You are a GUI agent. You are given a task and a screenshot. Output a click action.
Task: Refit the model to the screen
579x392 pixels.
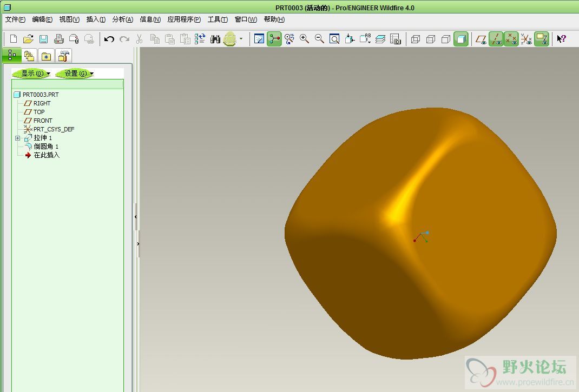tap(334, 39)
